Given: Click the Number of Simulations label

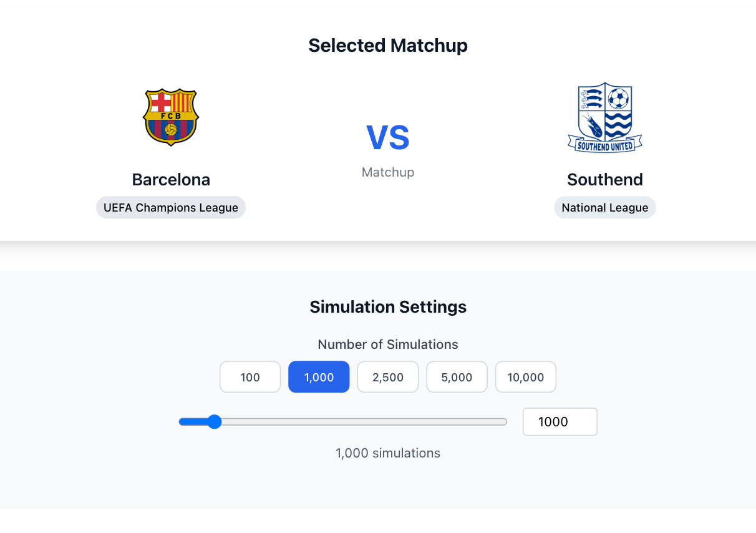Looking at the screenshot, I should tap(388, 345).
